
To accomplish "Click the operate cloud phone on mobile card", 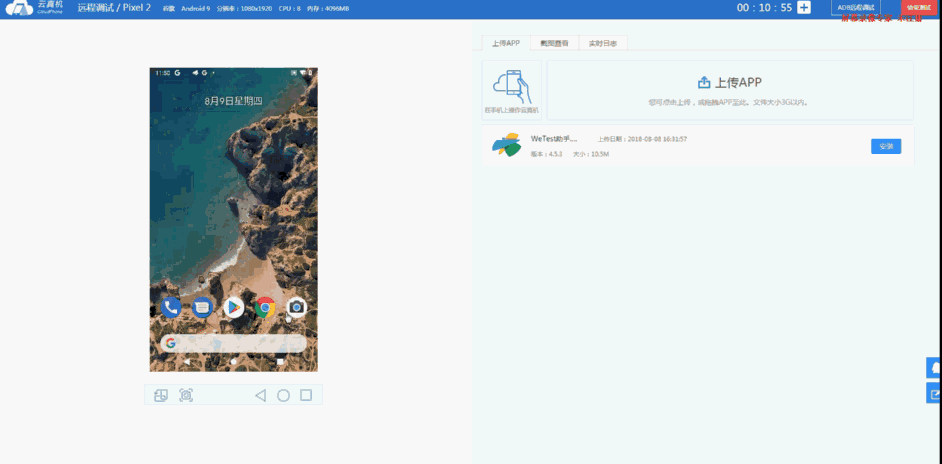I will tap(511, 90).
